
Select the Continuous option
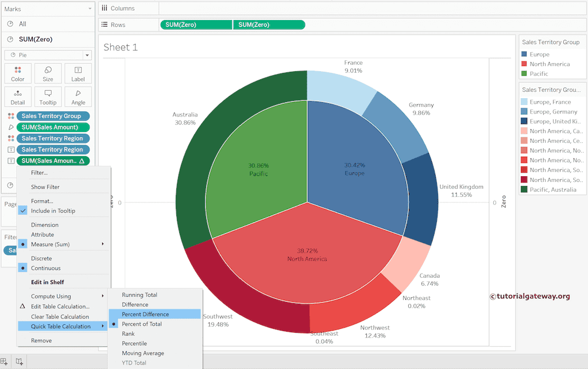pos(45,268)
